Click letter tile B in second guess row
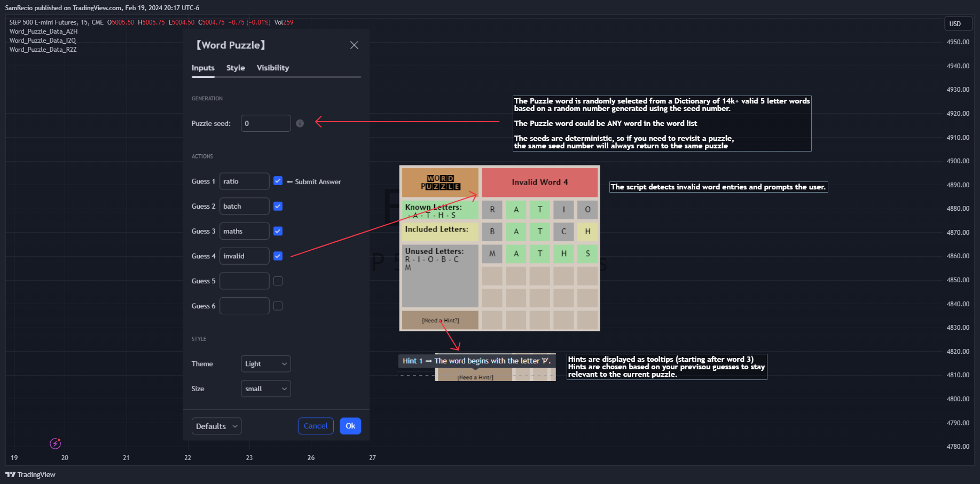The width and height of the screenshot is (980, 484). [492, 232]
